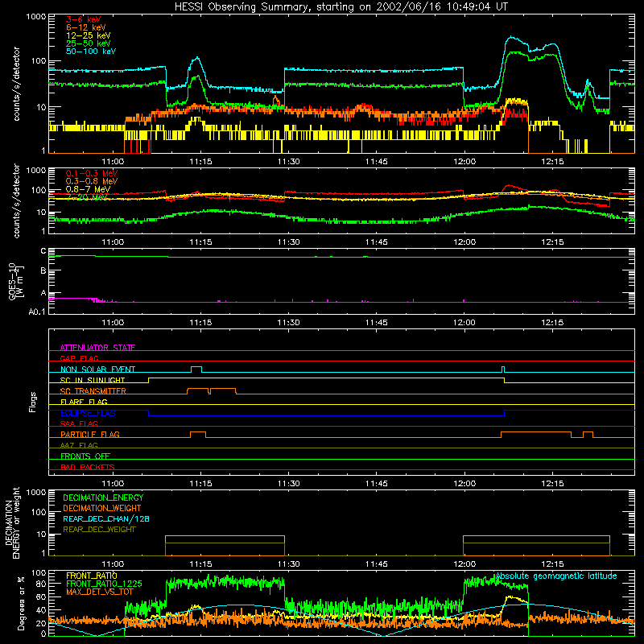
Task: Select the 3-6 keV legend label
Action: coord(84,19)
